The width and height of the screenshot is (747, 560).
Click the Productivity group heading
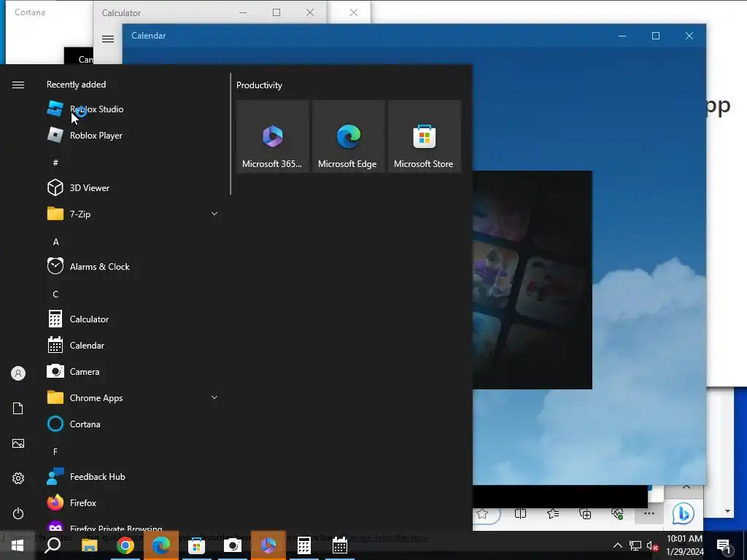(x=259, y=85)
